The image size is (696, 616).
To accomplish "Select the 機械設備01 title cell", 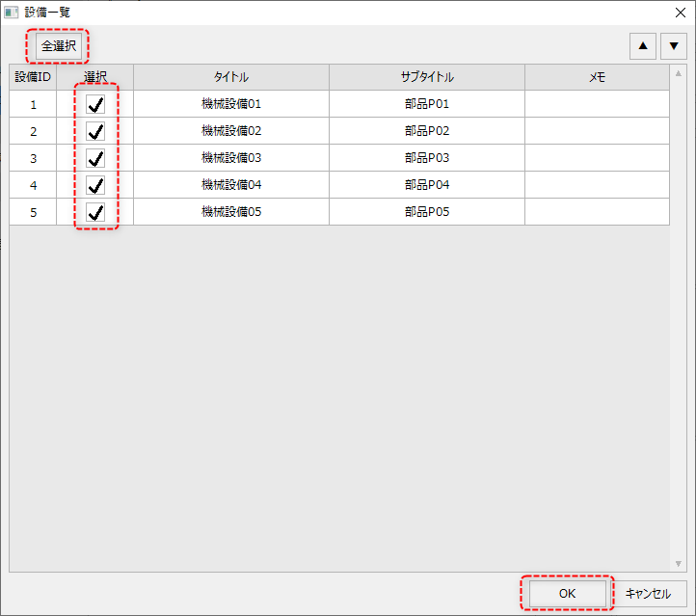I will pos(231,104).
